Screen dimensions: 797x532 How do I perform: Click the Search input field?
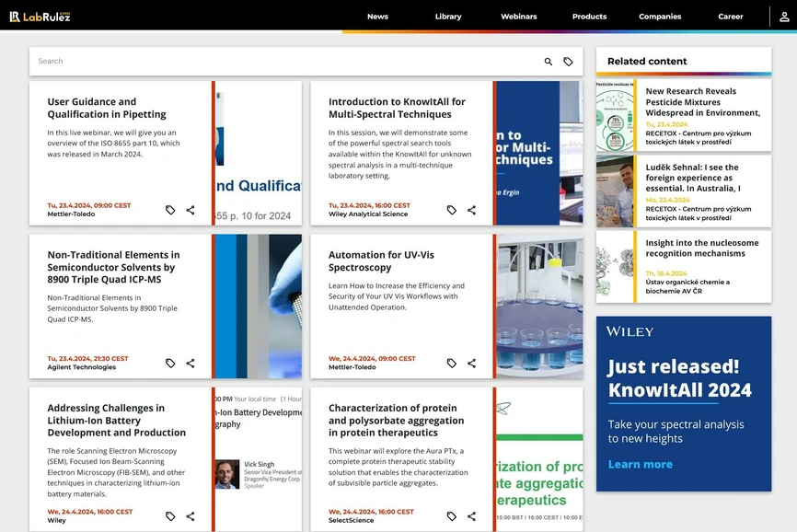click(284, 62)
